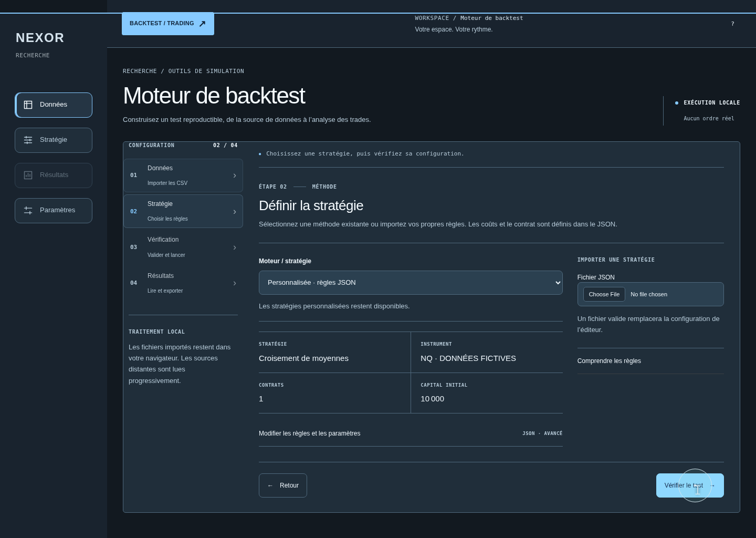Open step 03 Vérification, Valider et lancer
Image resolution: width=756 pixels, height=538 pixels.
tap(183, 247)
